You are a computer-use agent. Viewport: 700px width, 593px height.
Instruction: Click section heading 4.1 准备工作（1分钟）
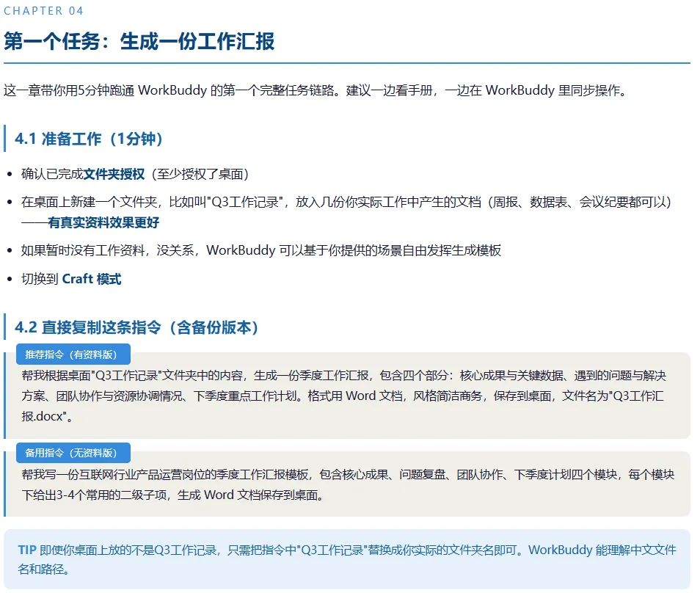click(x=88, y=139)
